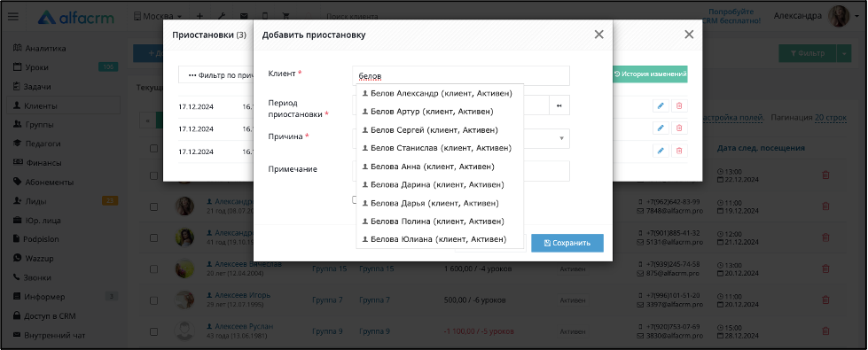Click the date range arrows icon
This screenshot has width=868, height=350.
(x=559, y=105)
